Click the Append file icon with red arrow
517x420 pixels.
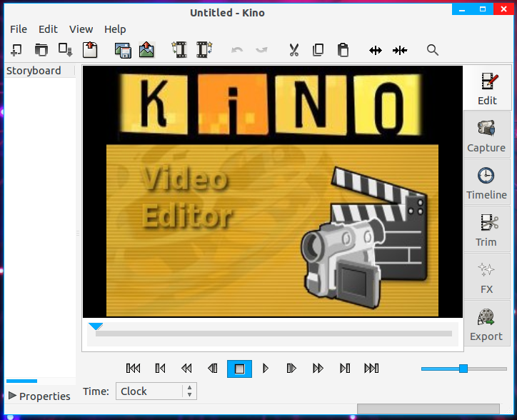[90, 50]
